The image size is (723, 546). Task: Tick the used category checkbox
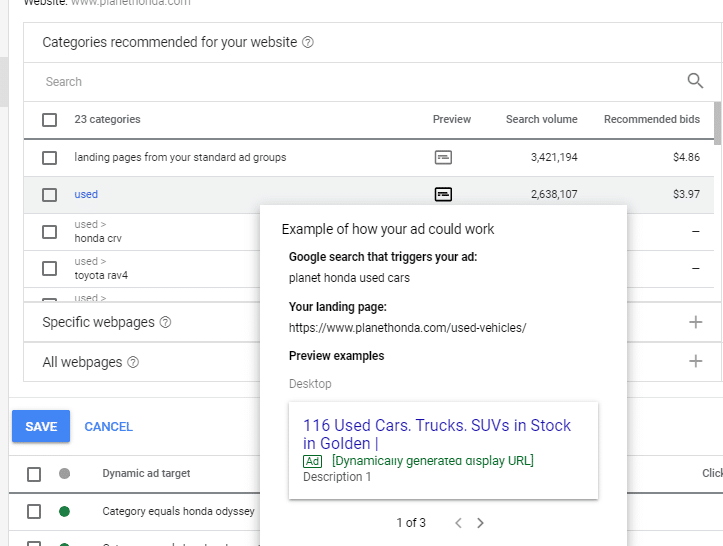[x=50, y=195]
